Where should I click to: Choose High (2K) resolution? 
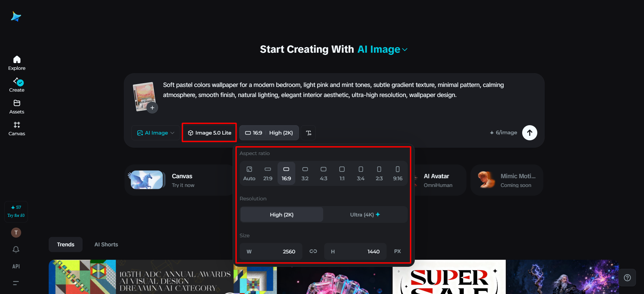(282, 214)
